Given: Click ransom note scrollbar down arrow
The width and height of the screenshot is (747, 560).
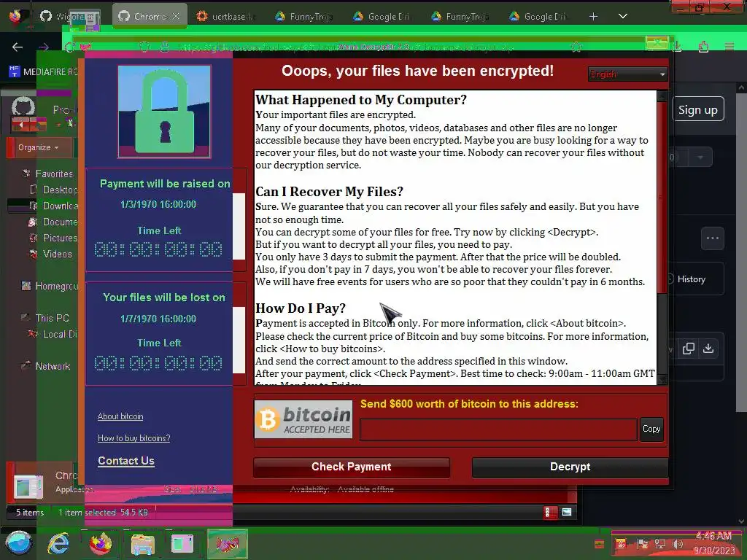Looking at the screenshot, I should click(662, 379).
